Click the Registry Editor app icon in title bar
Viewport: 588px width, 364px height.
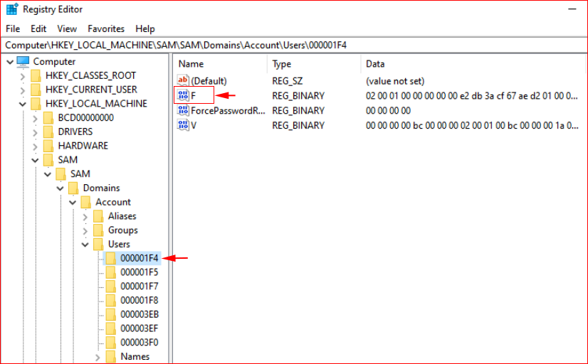12,9
